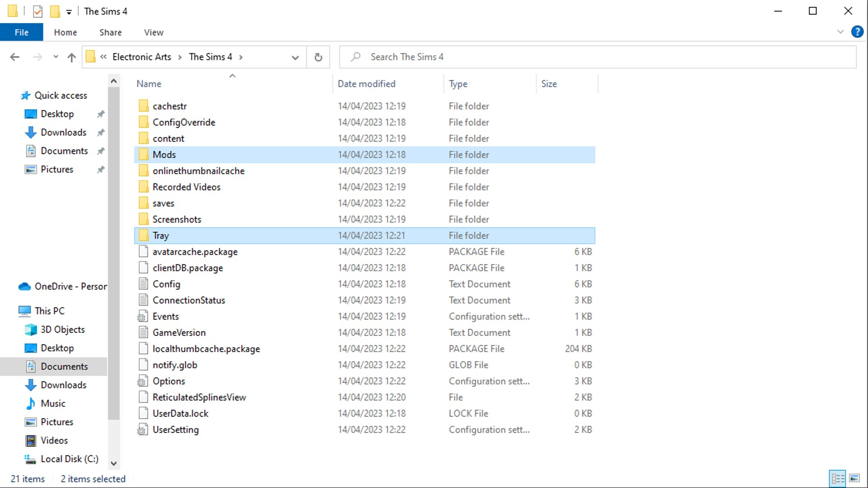The width and height of the screenshot is (868, 488).
Task: Expand the chevron after The Sims 4 breadcrumb
Action: [x=241, y=57]
